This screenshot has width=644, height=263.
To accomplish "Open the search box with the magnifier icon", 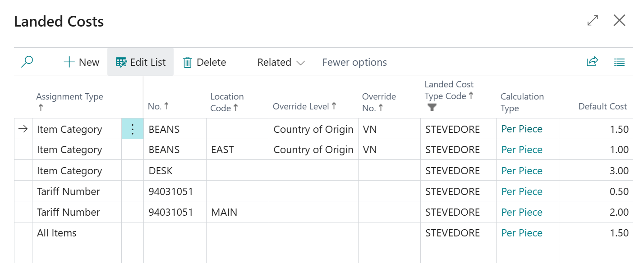I will point(27,62).
